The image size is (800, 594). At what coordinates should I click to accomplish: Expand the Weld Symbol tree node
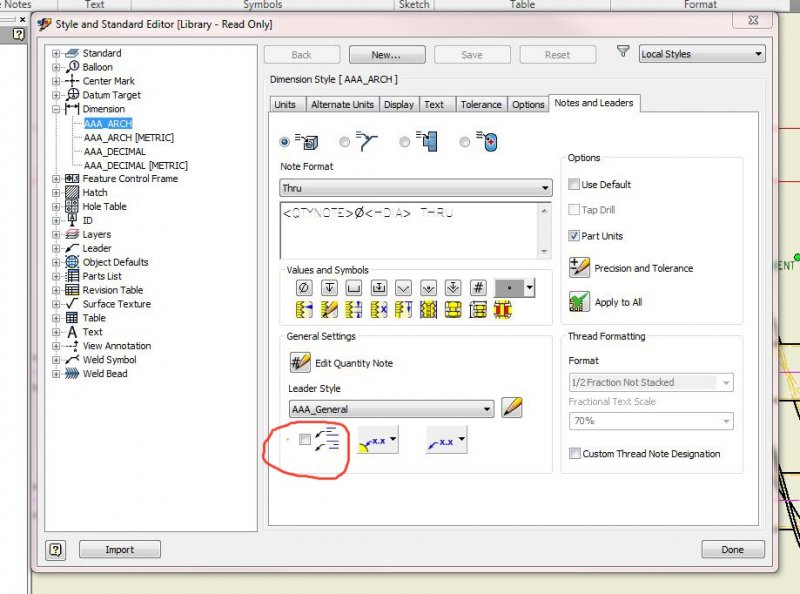(56, 360)
